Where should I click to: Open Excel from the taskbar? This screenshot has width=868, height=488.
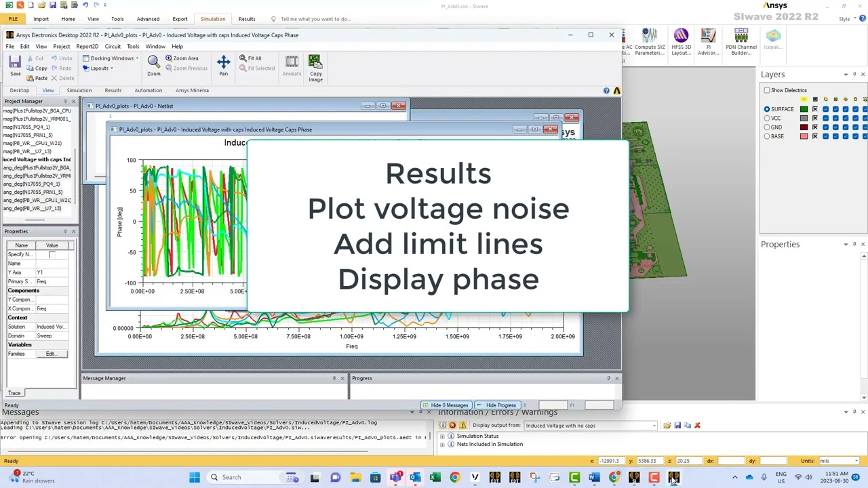click(x=435, y=477)
